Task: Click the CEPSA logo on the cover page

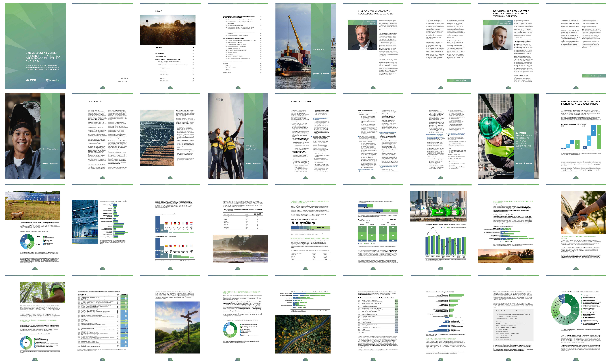Action: point(31,80)
